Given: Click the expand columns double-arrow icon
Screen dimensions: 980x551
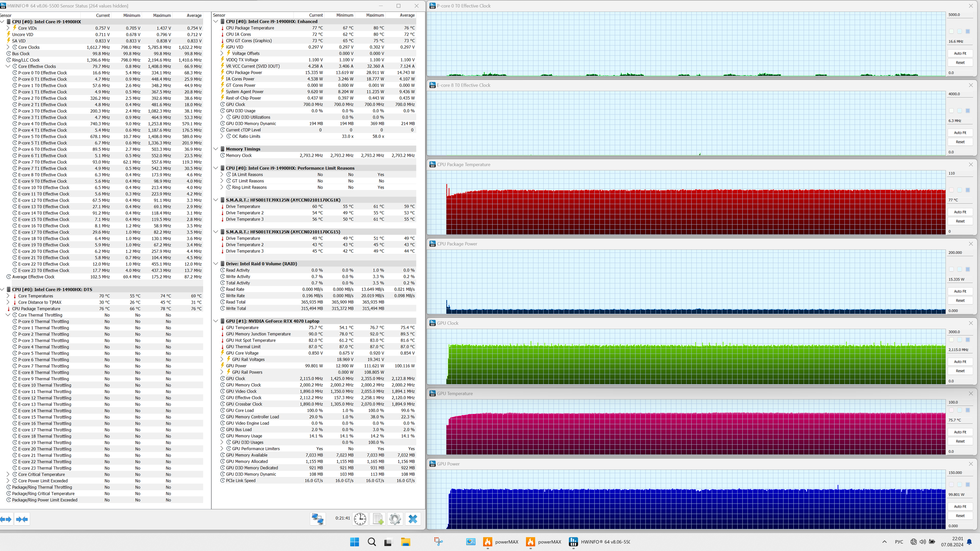Looking at the screenshot, I should (6, 519).
